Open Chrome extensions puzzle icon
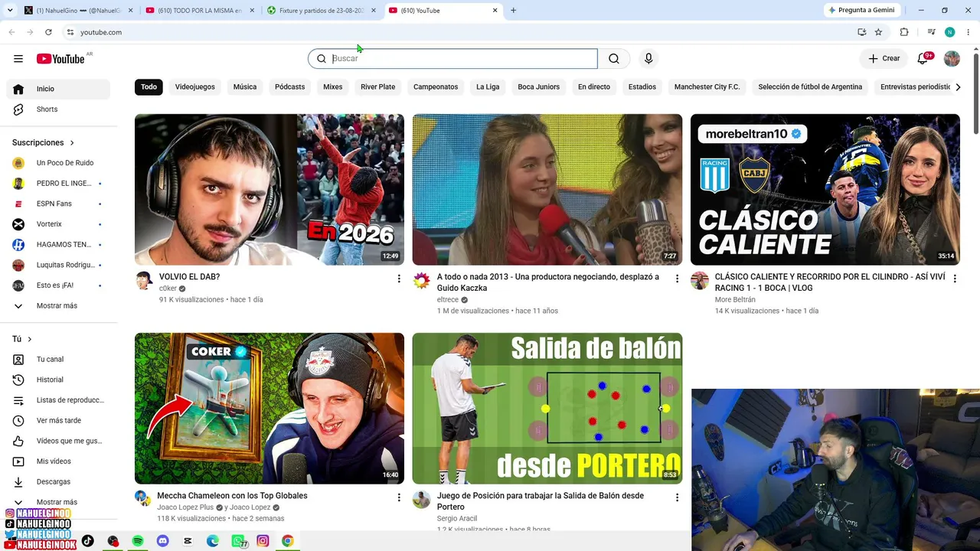 pyautogui.click(x=904, y=32)
